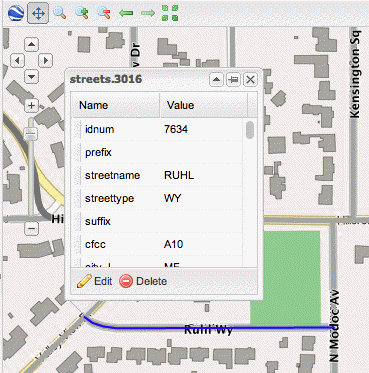The width and height of the screenshot is (369, 373).
Task: Open the Google Earth 3D view icon
Action: [15, 13]
